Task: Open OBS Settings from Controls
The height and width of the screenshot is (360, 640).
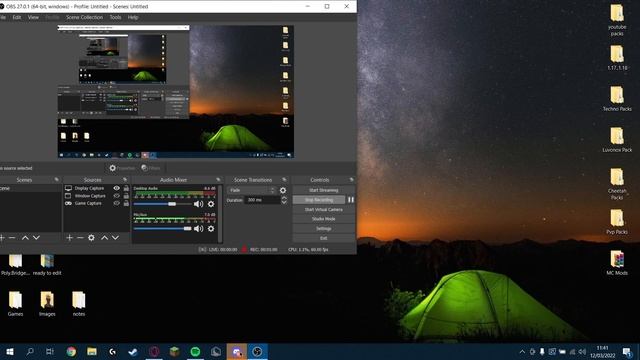Action: tap(323, 229)
